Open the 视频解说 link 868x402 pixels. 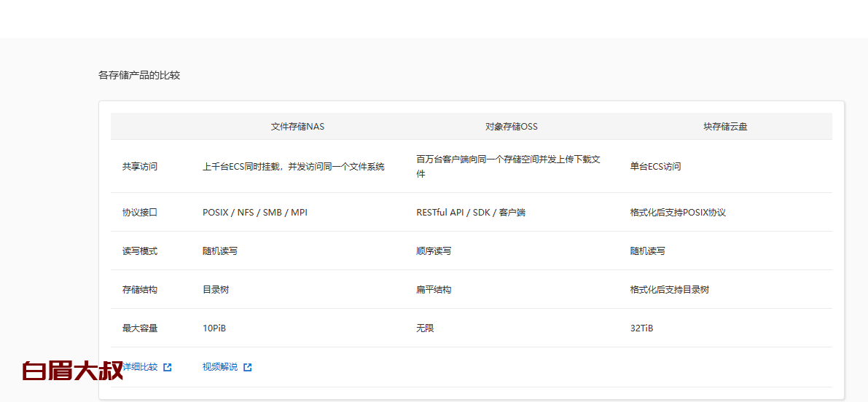point(220,367)
